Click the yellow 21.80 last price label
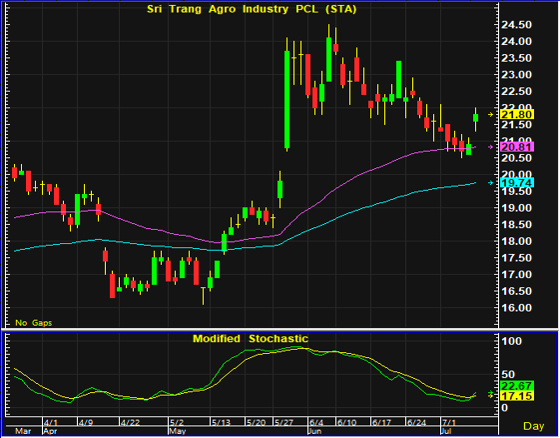This screenshot has height=438, width=560. (x=517, y=115)
